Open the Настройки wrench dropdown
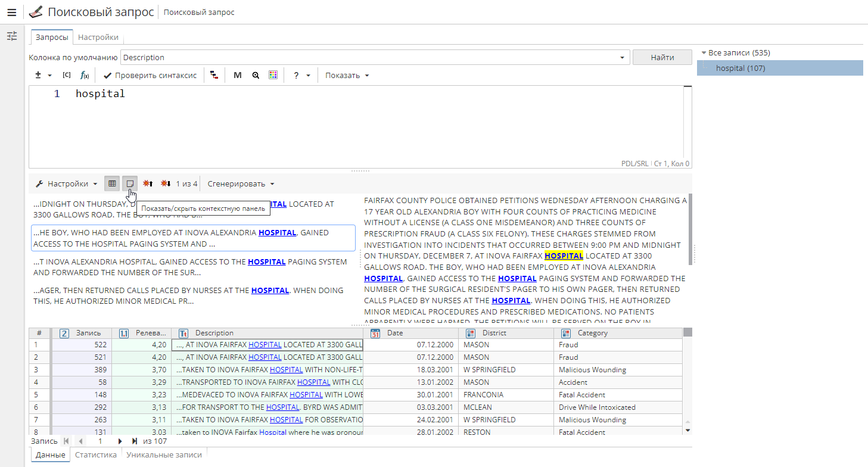The height and width of the screenshot is (467, 868). pos(67,183)
